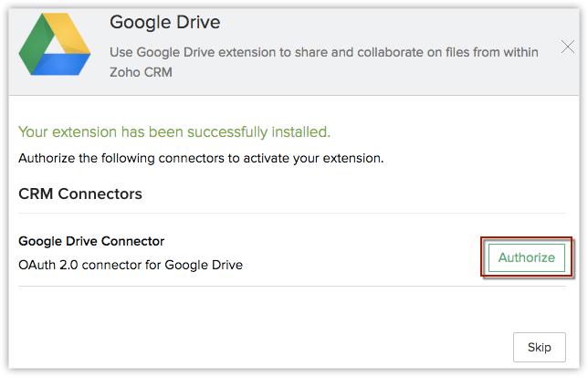
Task: Skip the connector authorization step
Action: point(539,347)
